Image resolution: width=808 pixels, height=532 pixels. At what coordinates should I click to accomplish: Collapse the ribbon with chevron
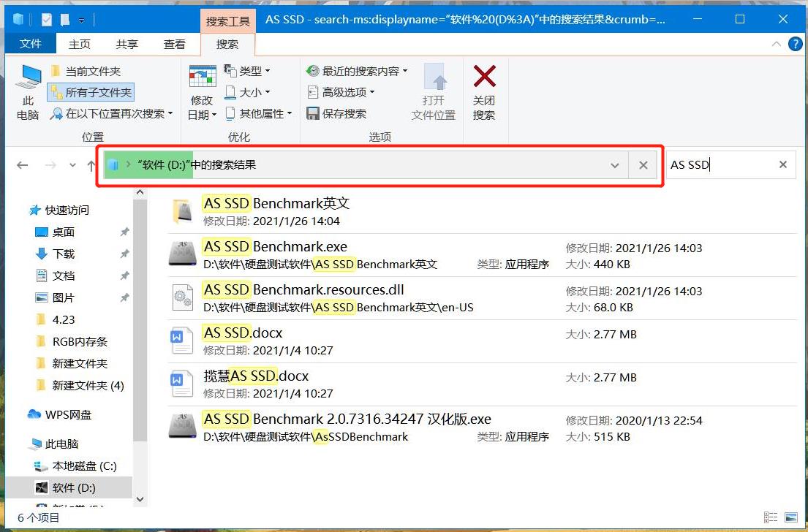(x=776, y=45)
